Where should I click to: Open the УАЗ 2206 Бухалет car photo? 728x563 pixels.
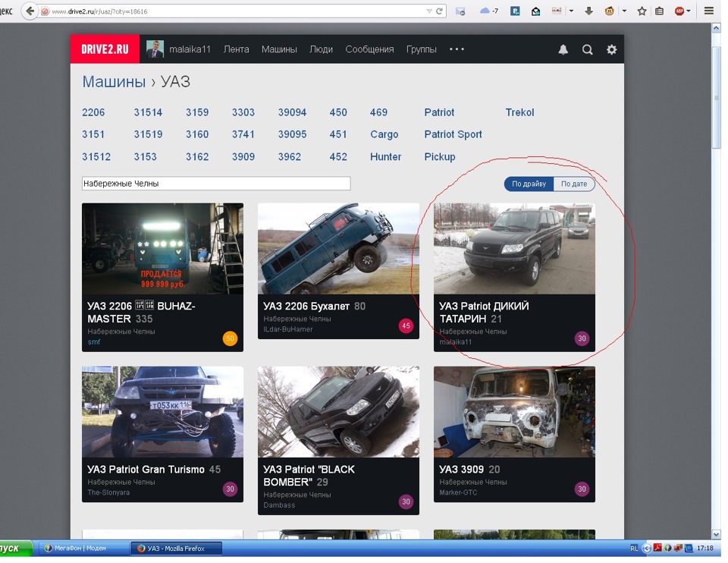[338, 248]
